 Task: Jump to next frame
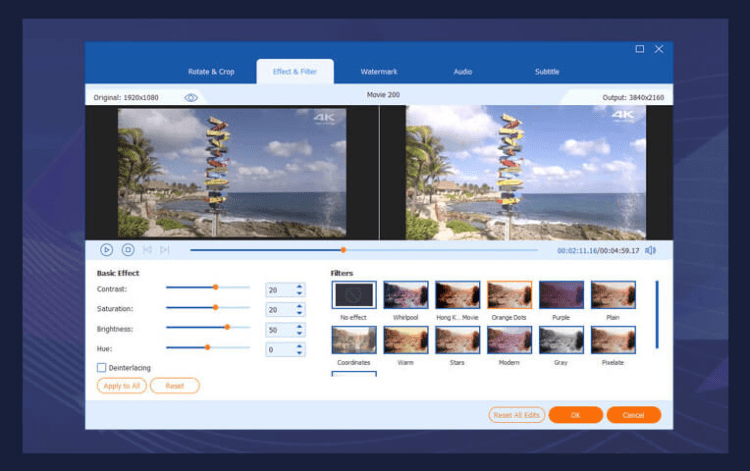(165, 250)
